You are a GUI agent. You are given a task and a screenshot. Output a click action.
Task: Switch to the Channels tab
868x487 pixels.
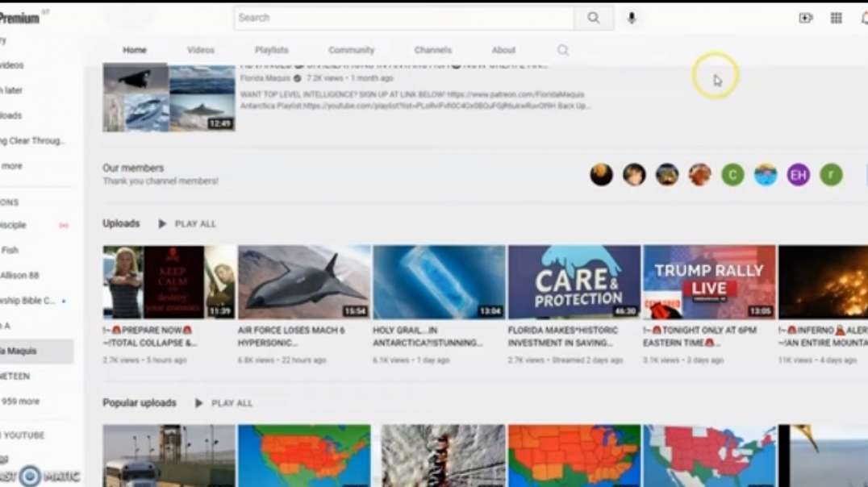[x=433, y=50]
